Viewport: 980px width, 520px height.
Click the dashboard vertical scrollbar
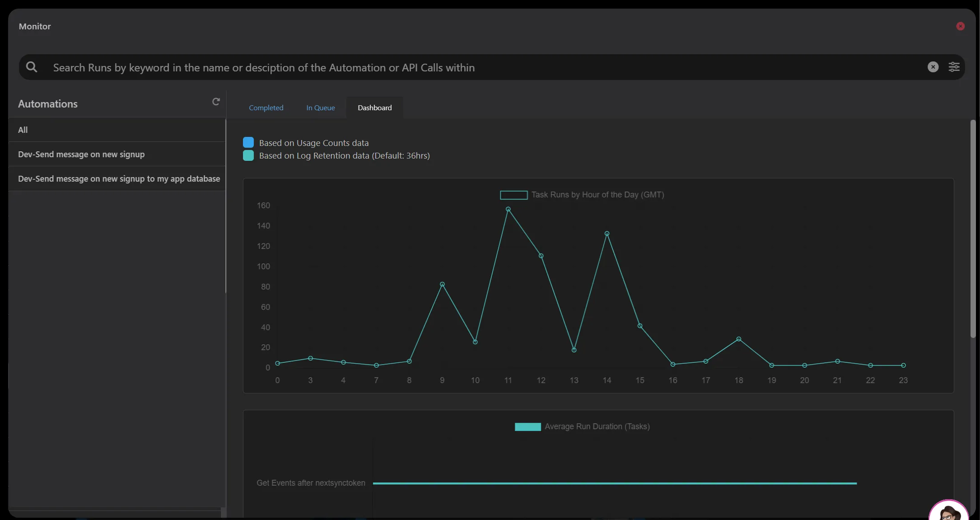click(x=973, y=229)
